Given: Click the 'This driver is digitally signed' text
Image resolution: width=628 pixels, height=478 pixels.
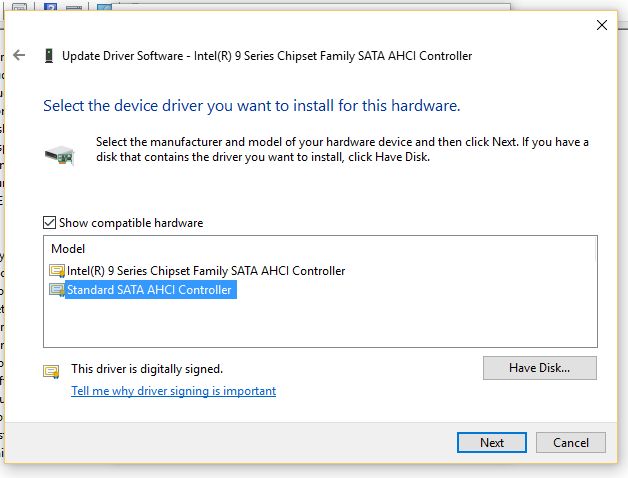Looking at the screenshot, I should [x=147, y=369].
